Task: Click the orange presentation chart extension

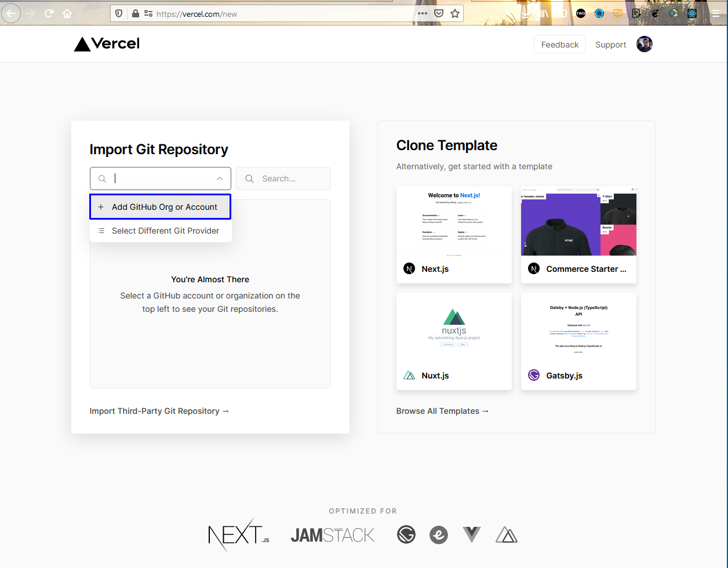Action: click(x=618, y=13)
